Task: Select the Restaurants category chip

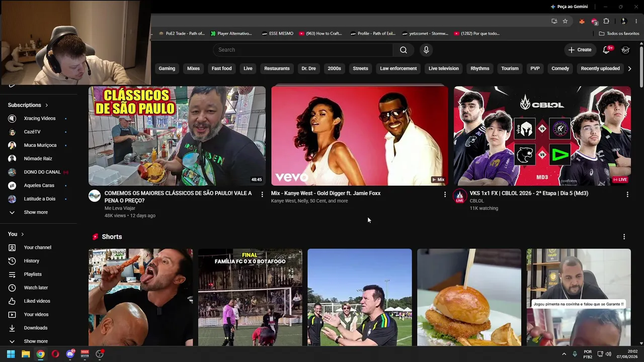Action: pos(277,68)
